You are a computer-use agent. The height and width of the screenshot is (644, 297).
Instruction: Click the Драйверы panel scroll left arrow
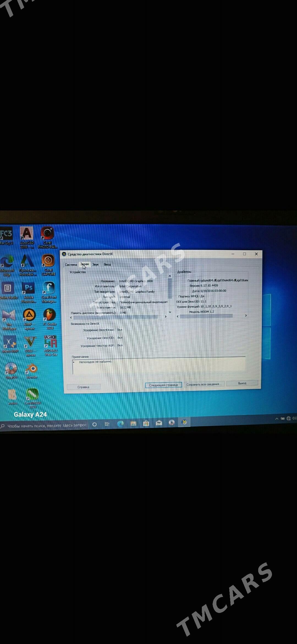coord(178,316)
